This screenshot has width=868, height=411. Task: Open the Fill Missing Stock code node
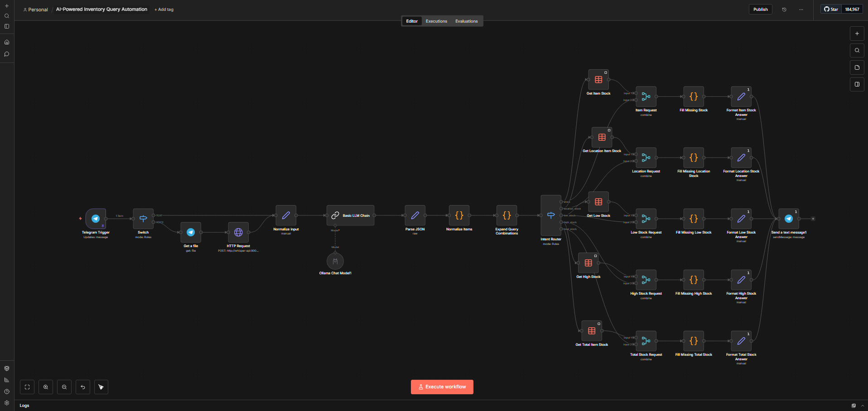pyautogui.click(x=694, y=96)
